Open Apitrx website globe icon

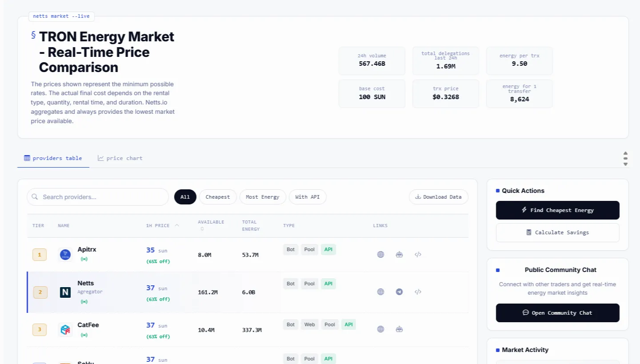coord(380,255)
